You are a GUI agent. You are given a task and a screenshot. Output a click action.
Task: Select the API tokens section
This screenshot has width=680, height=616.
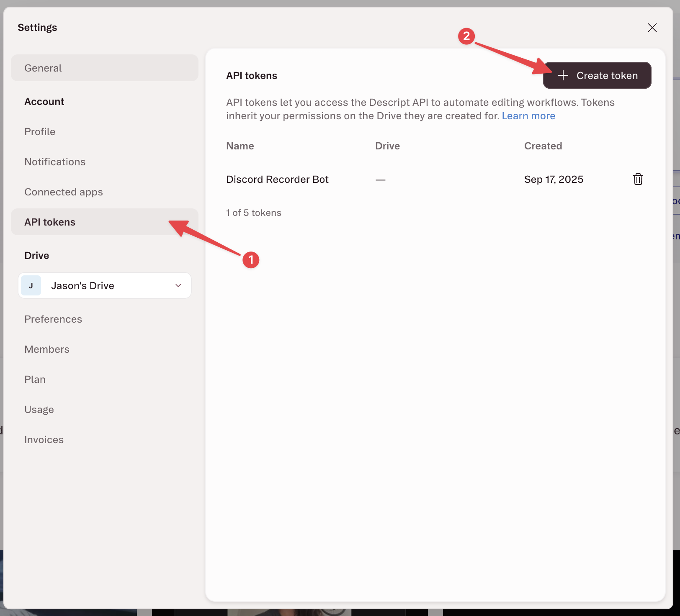50,222
